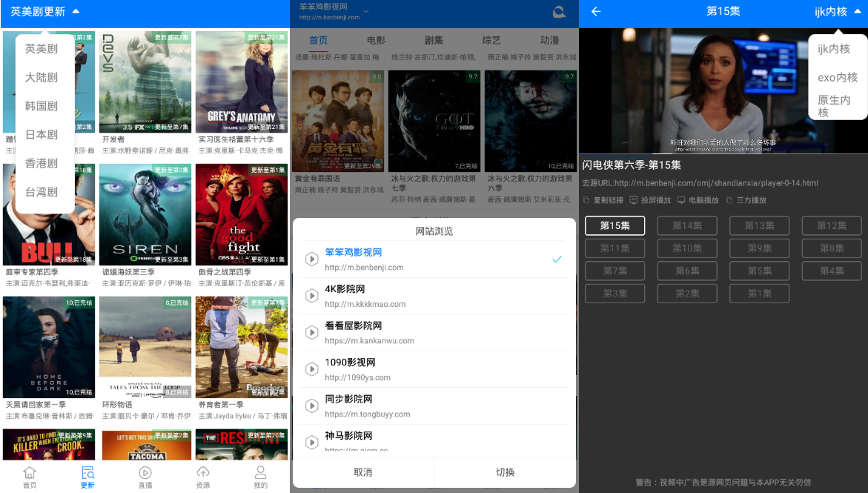Click the play icon beside 同步影院网

311,406
